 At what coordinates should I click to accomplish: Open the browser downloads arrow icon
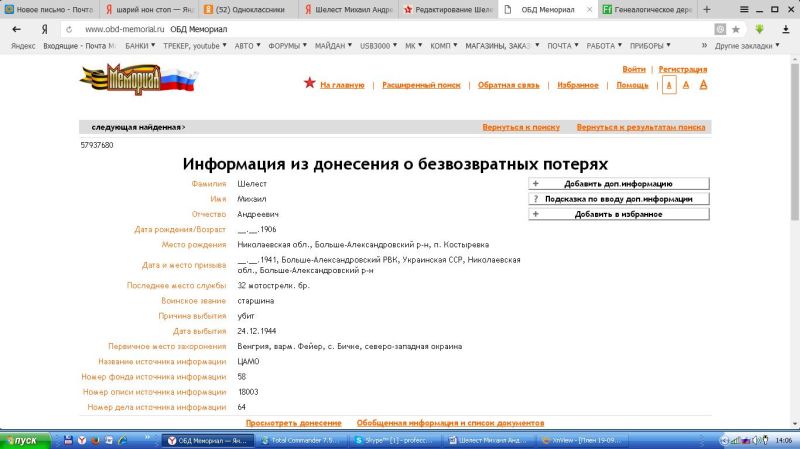pos(758,29)
